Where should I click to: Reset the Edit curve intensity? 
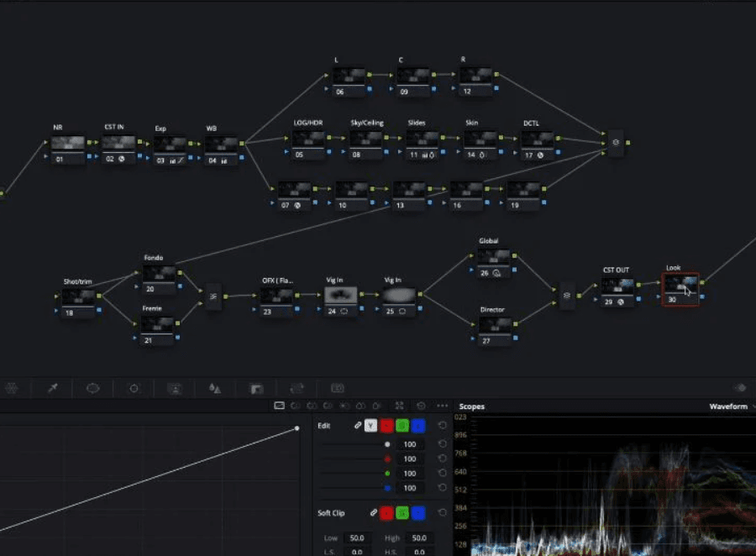pos(442,425)
